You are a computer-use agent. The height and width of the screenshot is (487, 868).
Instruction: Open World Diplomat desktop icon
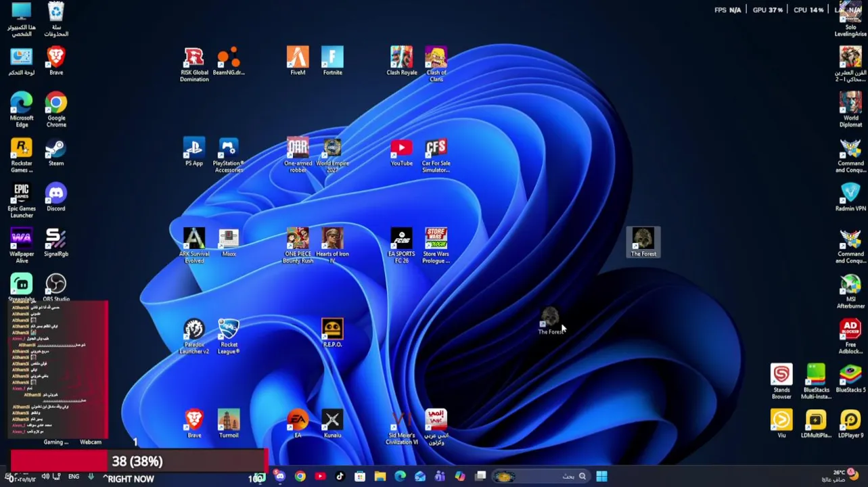[x=850, y=110]
